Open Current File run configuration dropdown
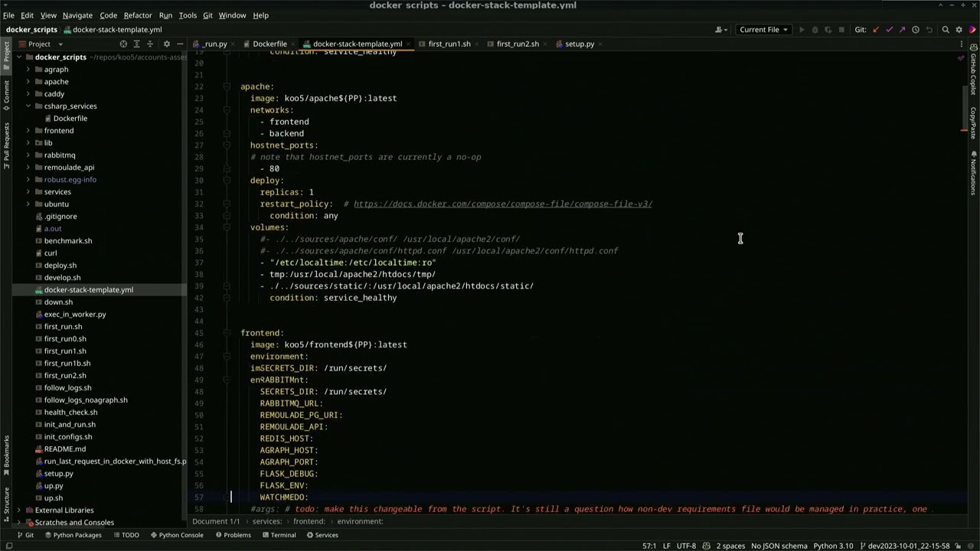 [x=763, y=30]
